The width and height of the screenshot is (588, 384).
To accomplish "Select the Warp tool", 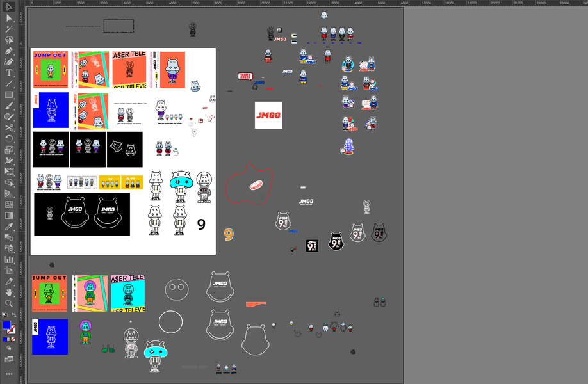I will tap(8, 161).
